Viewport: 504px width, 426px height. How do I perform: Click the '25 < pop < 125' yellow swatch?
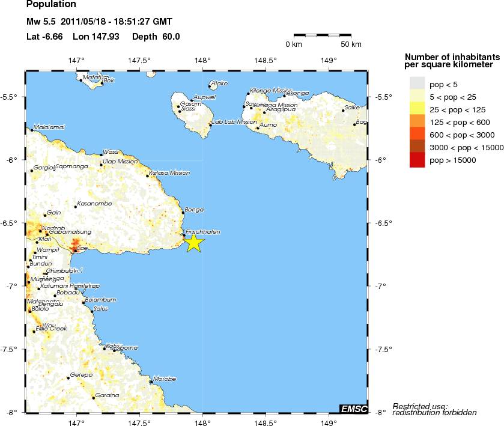click(417, 109)
